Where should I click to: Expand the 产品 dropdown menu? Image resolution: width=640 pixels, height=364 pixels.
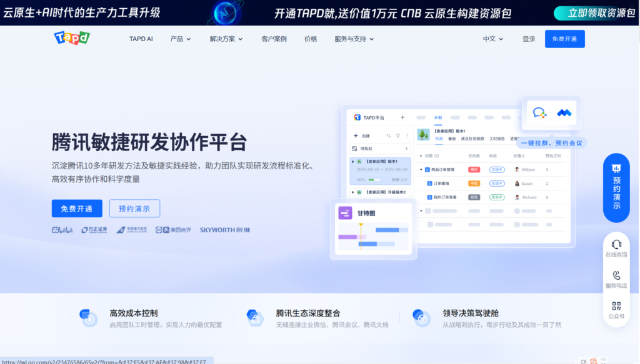(180, 39)
